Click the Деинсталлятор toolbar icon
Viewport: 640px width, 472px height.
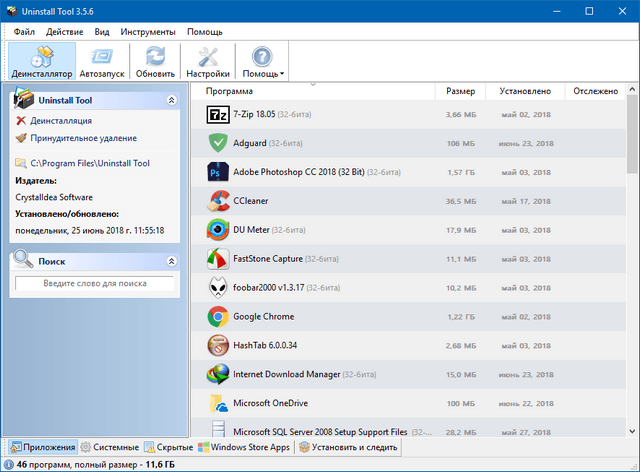(x=41, y=57)
